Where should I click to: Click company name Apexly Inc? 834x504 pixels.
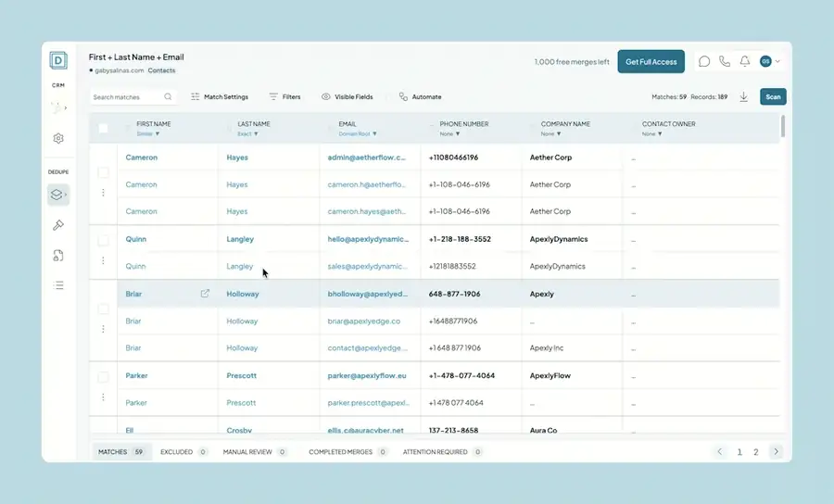[x=546, y=348]
